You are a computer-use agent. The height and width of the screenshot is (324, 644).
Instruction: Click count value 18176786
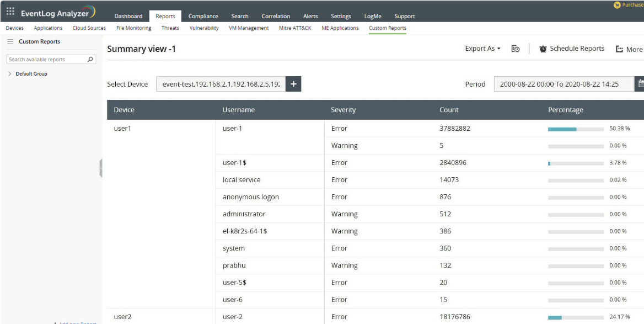click(x=455, y=317)
